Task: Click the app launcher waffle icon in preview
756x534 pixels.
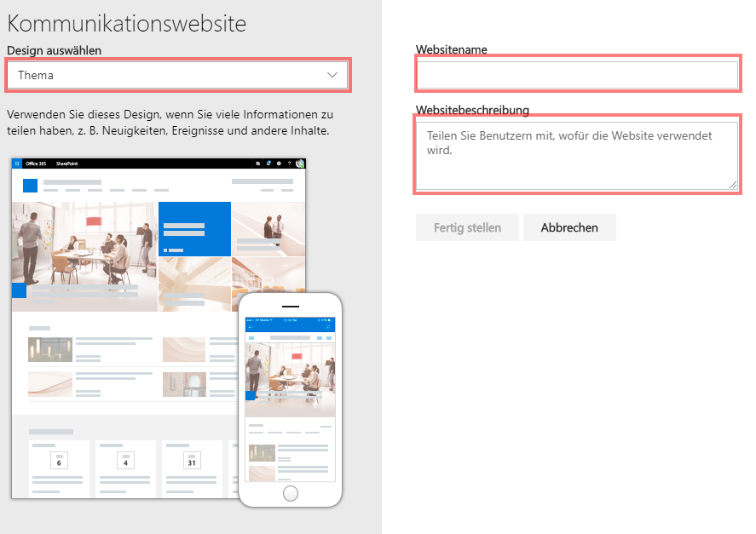Action: click(x=17, y=163)
